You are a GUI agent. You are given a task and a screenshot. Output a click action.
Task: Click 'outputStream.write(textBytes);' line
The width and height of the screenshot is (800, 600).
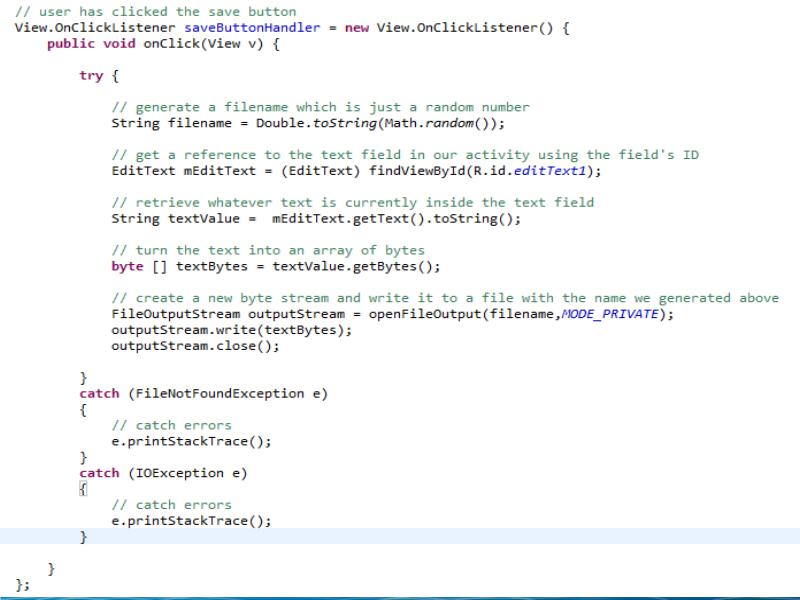pos(232,330)
